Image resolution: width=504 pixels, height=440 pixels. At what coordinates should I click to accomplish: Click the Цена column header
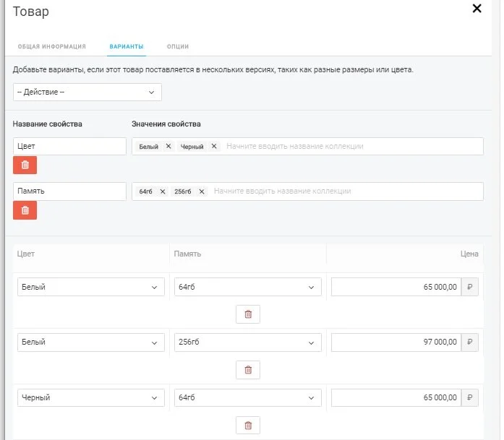pos(469,254)
